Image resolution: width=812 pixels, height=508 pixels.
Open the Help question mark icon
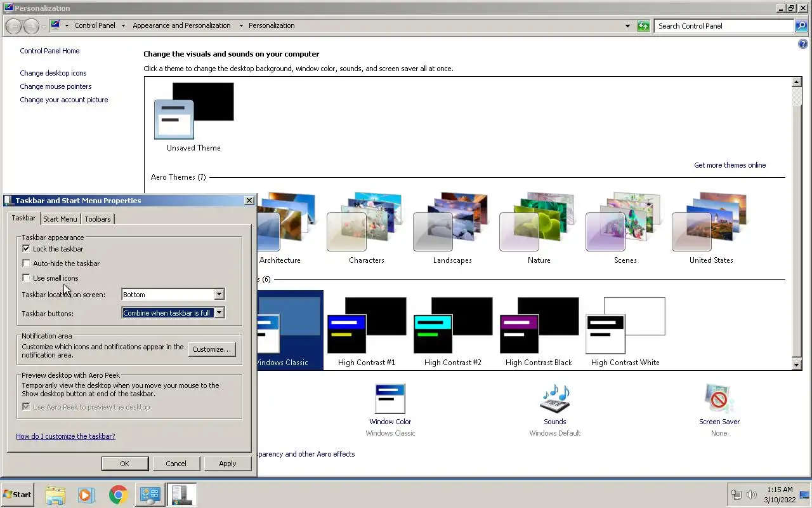click(x=803, y=44)
